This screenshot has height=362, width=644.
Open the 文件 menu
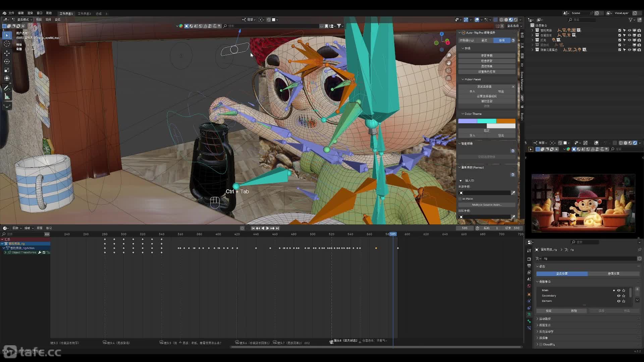(x=11, y=13)
